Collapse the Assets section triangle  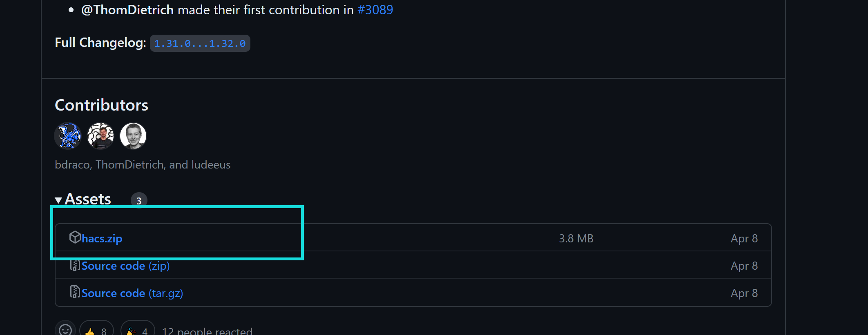58,200
